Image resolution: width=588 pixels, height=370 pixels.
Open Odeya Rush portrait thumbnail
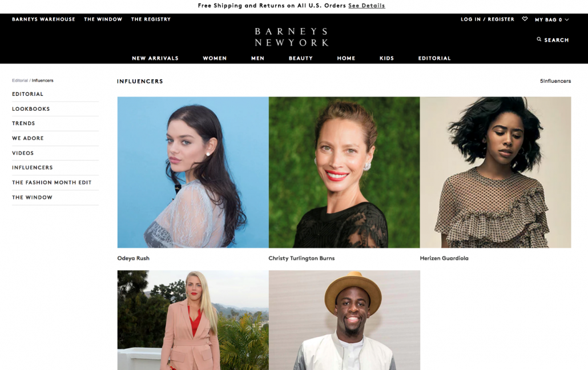click(193, 172)
